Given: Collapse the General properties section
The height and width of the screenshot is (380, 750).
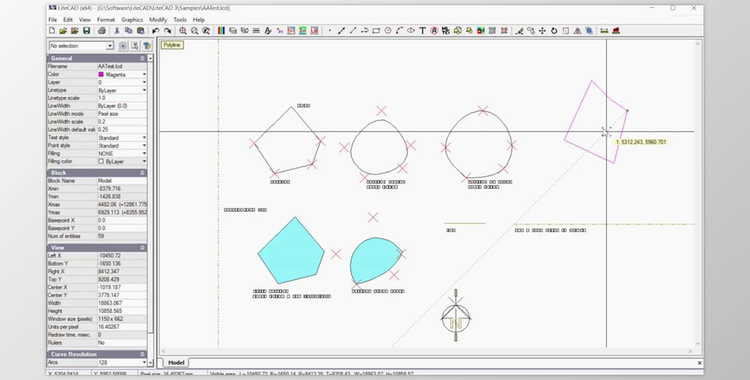Looking at the screenshot, I should (142, 58).
